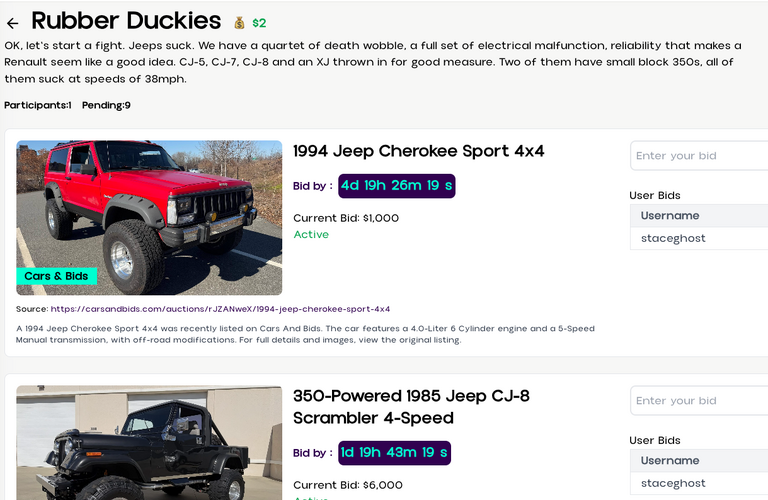Open the 1994 Jeep Cherokee Sport 4x4 title
768x500 pixels.
(x=418, y=151)
